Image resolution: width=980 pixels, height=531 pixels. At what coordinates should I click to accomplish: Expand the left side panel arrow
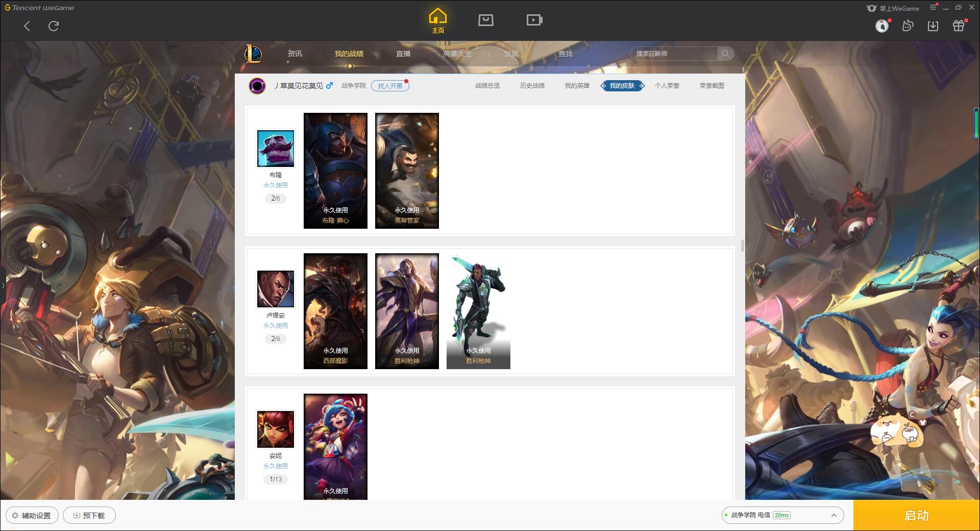point(3,285)
